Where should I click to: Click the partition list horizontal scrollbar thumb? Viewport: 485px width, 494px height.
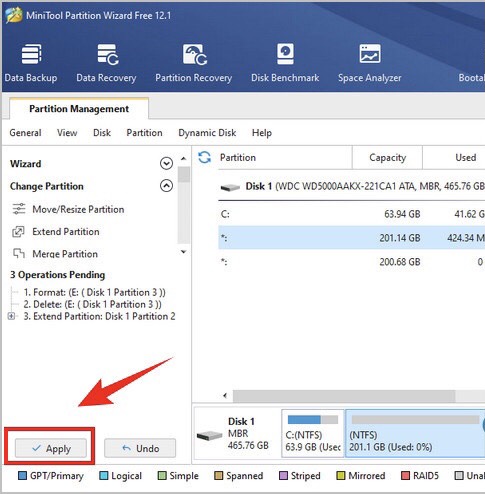click(x=344, y=396)
